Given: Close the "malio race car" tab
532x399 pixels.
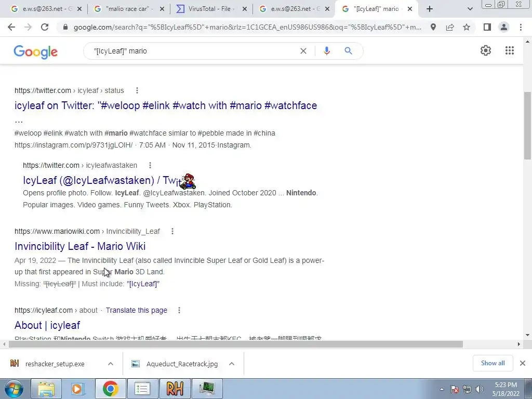Looking at the screenshot, I should (162, 9).
